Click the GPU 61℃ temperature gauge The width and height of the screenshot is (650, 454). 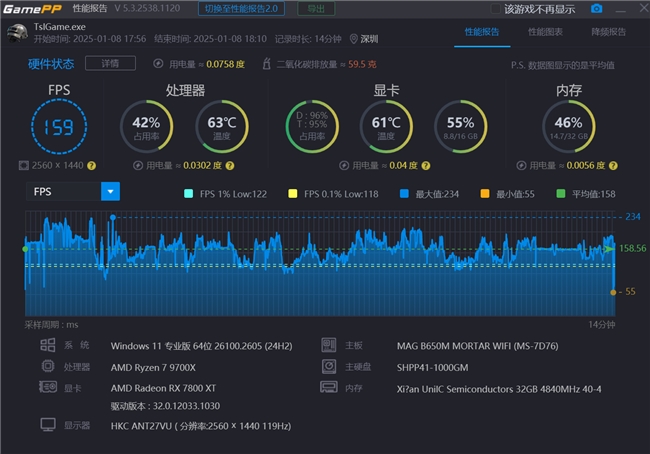(386, 126)
